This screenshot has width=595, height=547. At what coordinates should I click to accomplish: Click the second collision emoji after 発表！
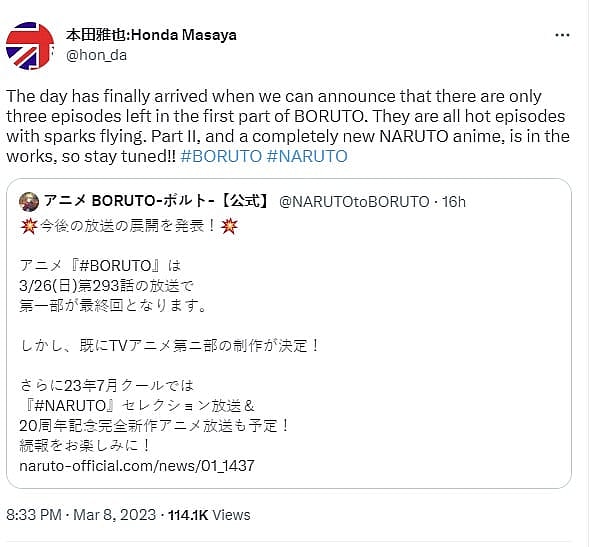[229, 226]
